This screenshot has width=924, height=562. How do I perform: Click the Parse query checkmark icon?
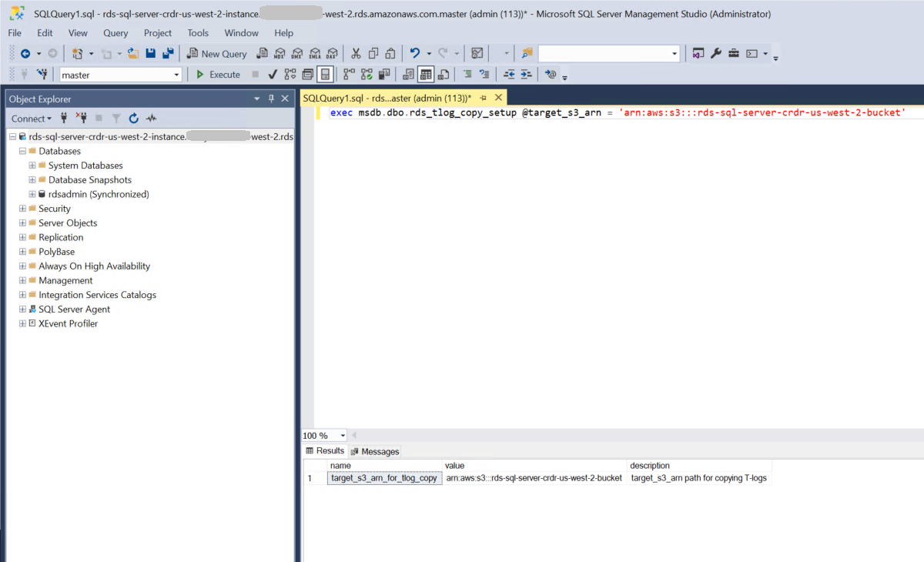(273, 74)
